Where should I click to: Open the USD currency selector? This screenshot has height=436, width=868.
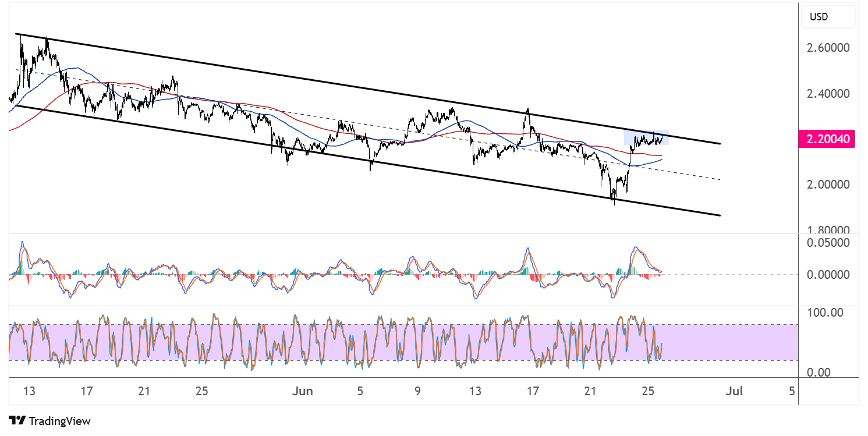[x=828, y=17]
